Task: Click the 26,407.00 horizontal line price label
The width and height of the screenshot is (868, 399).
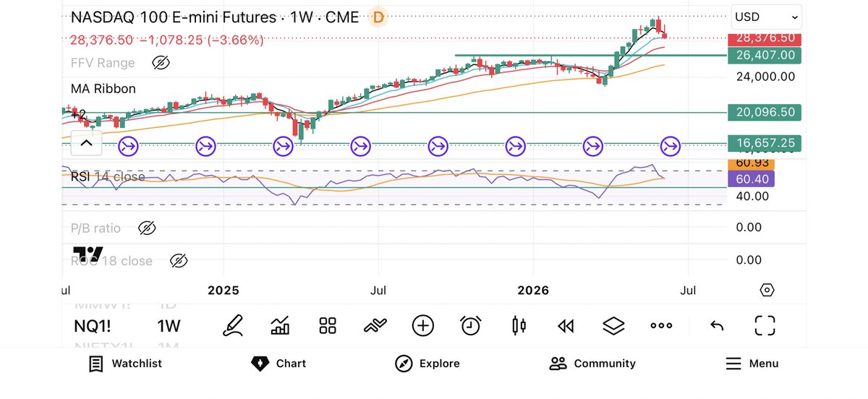Action: [766, 55]
